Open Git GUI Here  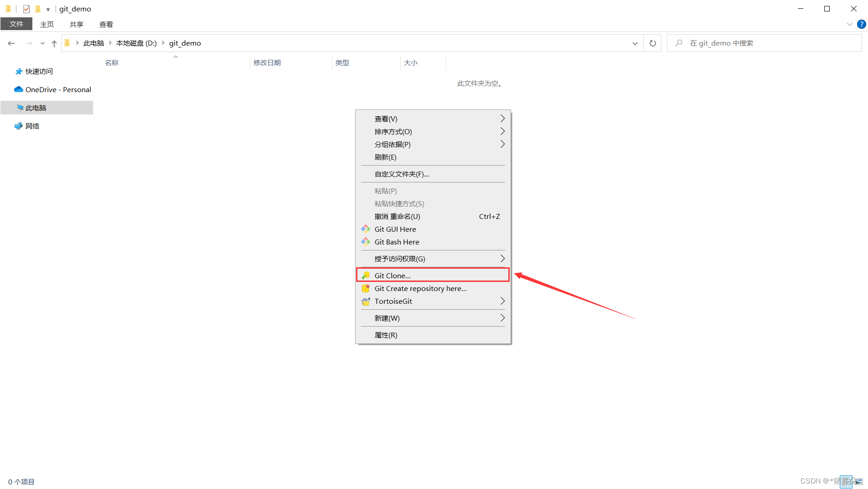click(394, 229)
